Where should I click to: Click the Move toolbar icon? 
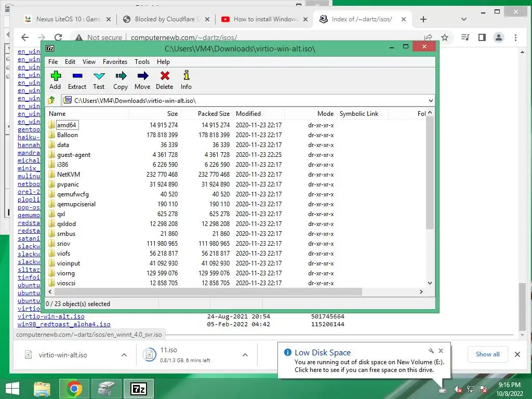142,76
